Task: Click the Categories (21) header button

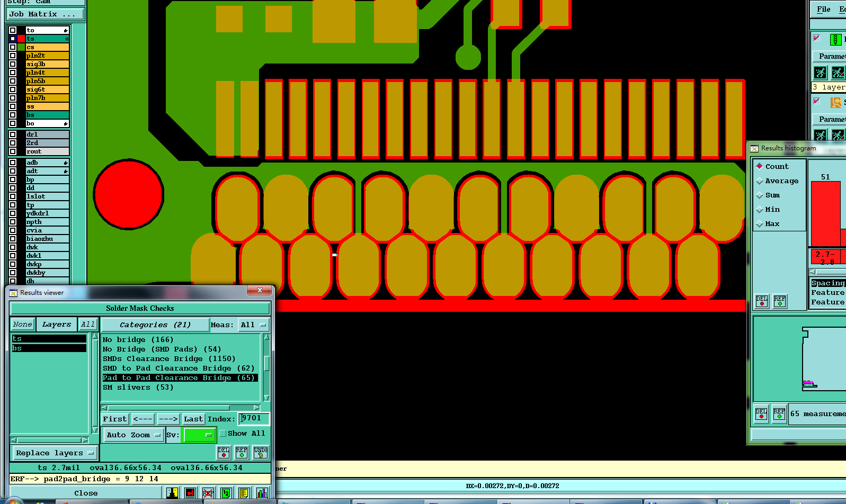Action: click(155, 325)
